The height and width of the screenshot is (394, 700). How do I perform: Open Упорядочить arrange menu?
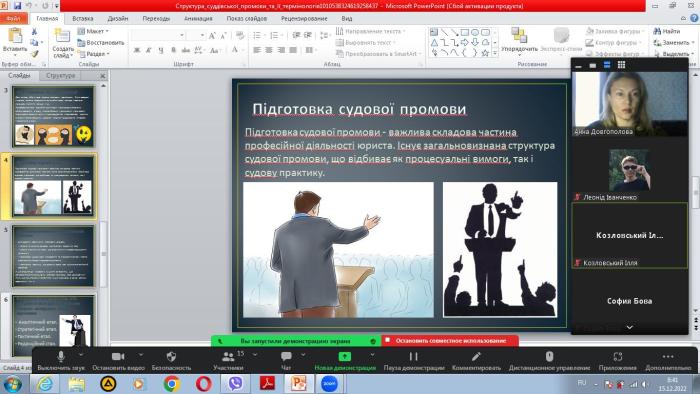(519, 41)
